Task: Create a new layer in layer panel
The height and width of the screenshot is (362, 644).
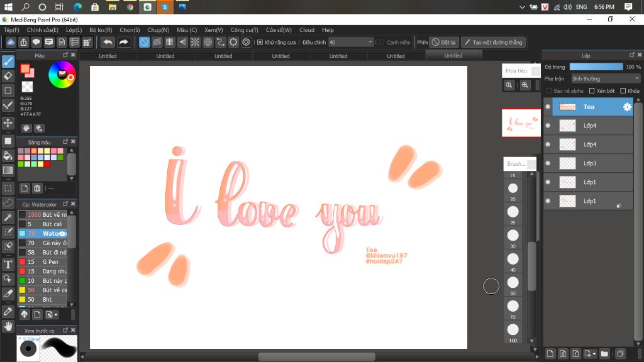Action: [550, 353]
